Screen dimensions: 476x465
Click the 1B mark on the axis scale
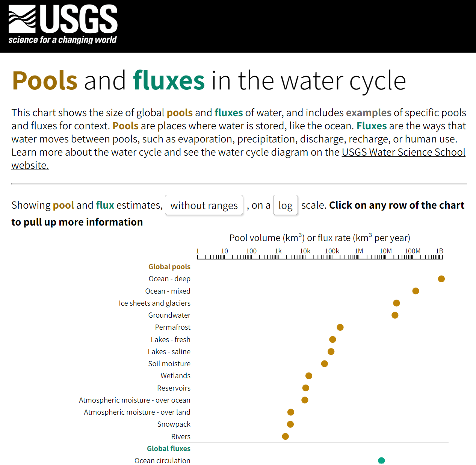coord(440,251)
